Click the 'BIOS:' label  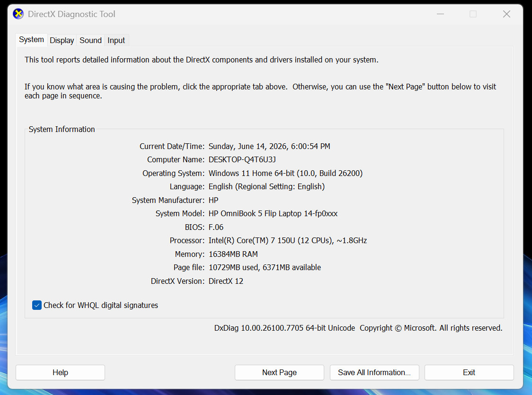(x=195, y=227)
